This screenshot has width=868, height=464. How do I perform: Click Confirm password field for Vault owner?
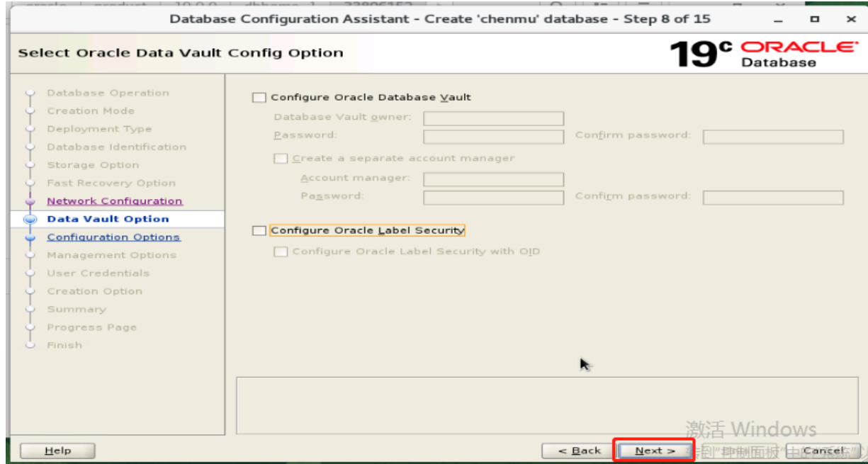(773, 137)
